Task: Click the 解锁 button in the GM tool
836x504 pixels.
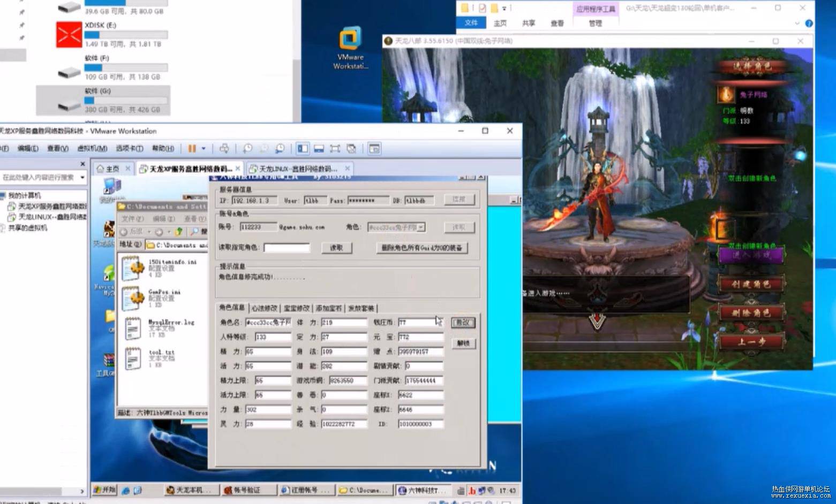Action: click(x=463, y=343)
